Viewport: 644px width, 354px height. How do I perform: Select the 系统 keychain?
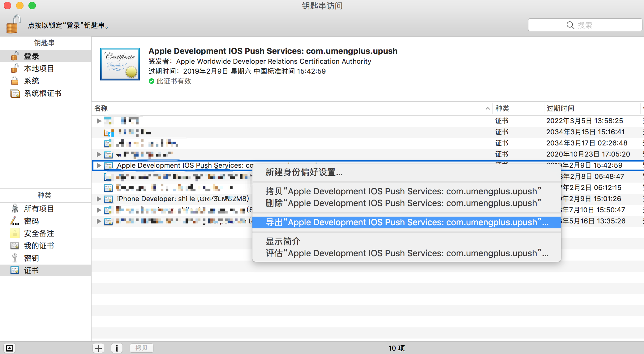(45, 81)
